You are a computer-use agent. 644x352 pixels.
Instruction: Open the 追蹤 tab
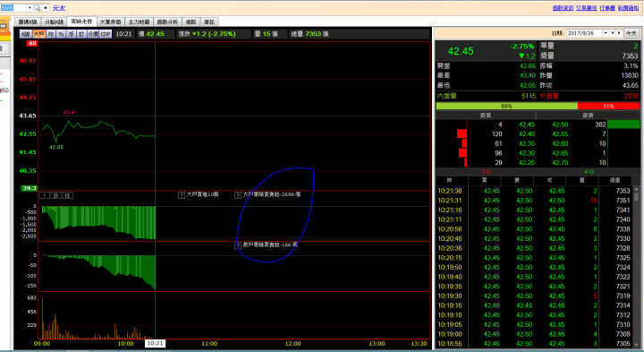click(x=191, y=21)
